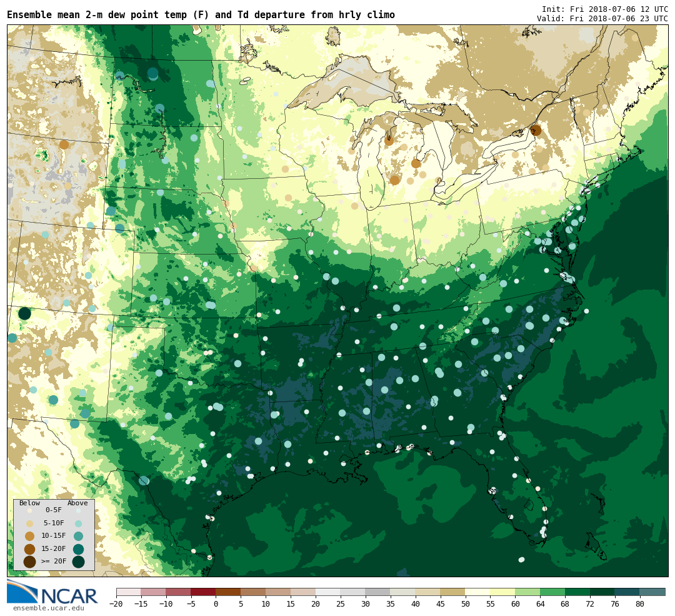The width and height of the screenshot is (675, 616).
Task: Click the 'Above' >= 20F darkest teal legend dot
Action: tap(78, 562)
